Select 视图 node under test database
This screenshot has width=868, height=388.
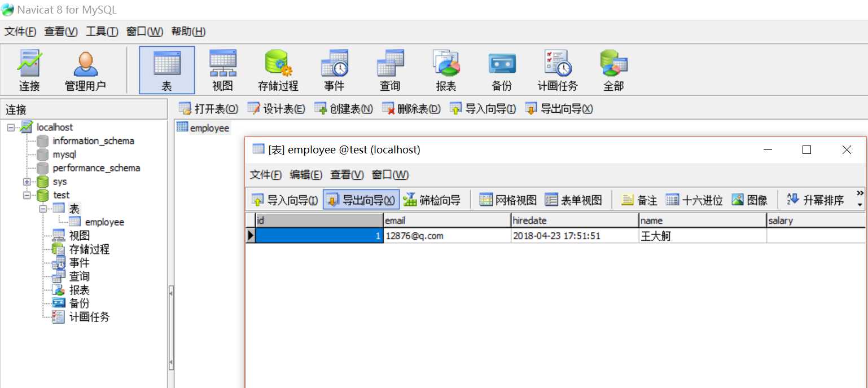80,236
